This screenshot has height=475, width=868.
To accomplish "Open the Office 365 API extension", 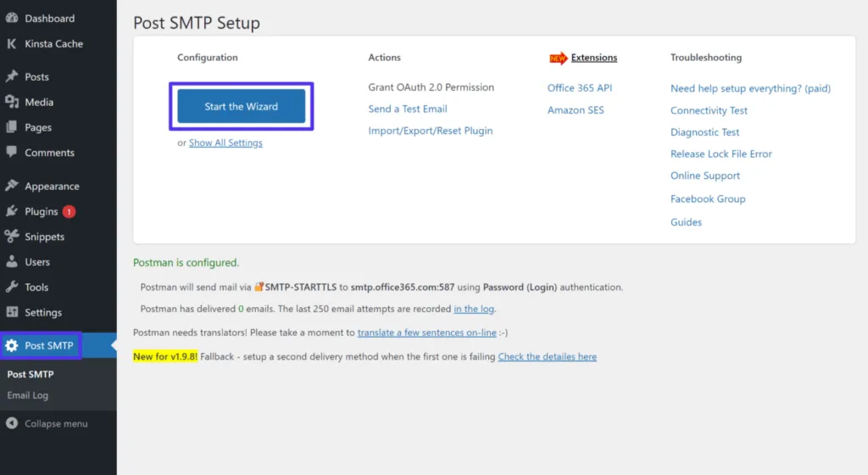I will [580, 88].
